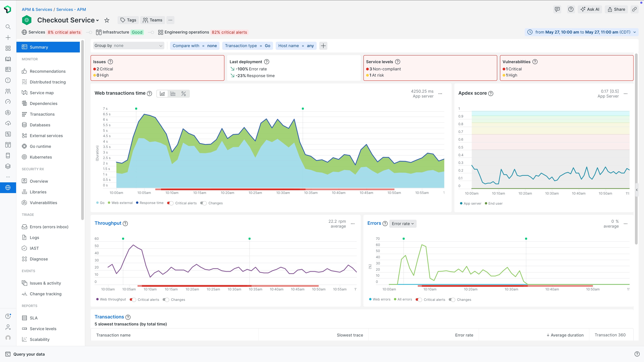This screenshot has height=362, width=644.
Task: Open Ask AI in the top toolbar
Action: point(590,9)
